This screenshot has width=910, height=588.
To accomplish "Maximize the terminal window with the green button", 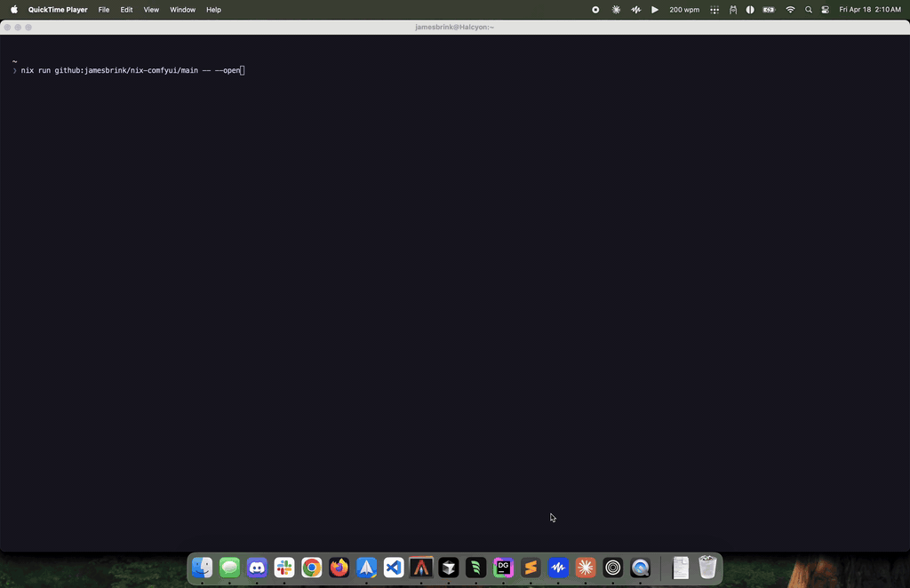I will click(x=28, y=28).
